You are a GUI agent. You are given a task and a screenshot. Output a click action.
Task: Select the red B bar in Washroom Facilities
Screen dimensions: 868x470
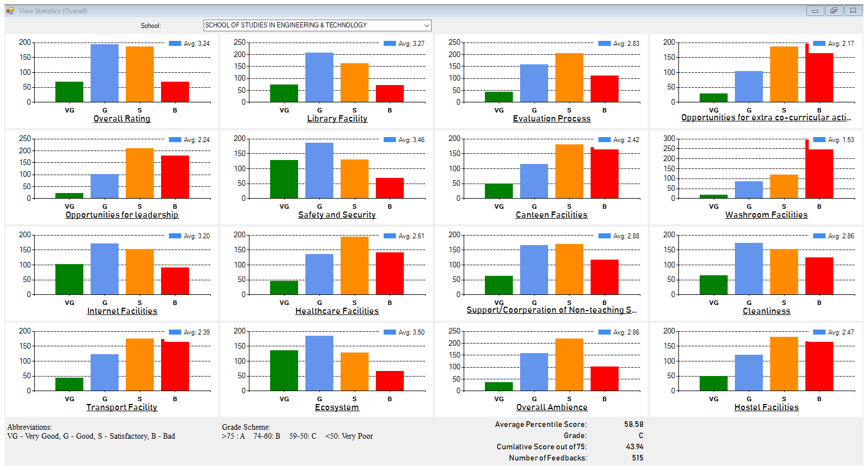(819, 173)
